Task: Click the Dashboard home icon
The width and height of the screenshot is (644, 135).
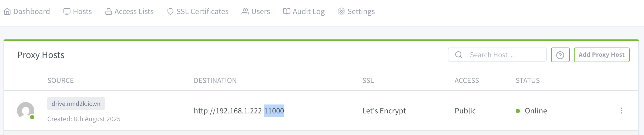Action: click(x=8, y=12)
